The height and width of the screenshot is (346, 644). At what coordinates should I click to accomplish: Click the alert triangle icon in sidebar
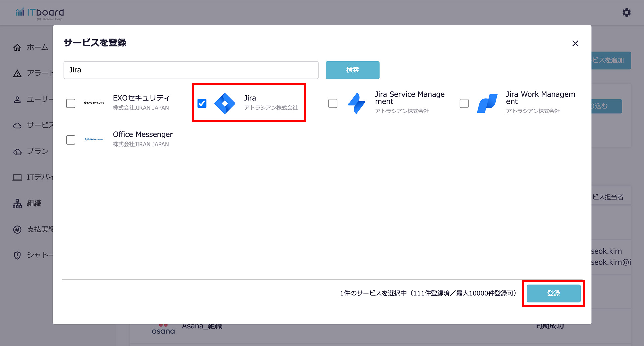pos(17,74)
